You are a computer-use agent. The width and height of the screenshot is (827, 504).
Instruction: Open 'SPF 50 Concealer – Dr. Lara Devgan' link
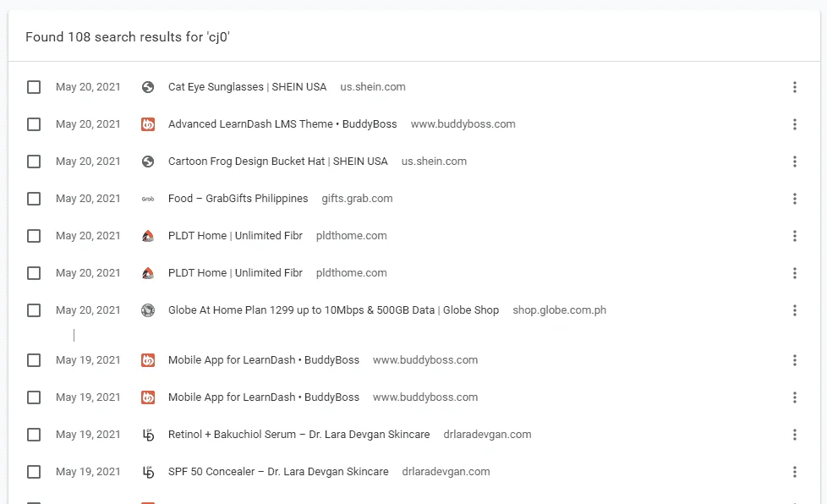(278, 472)
